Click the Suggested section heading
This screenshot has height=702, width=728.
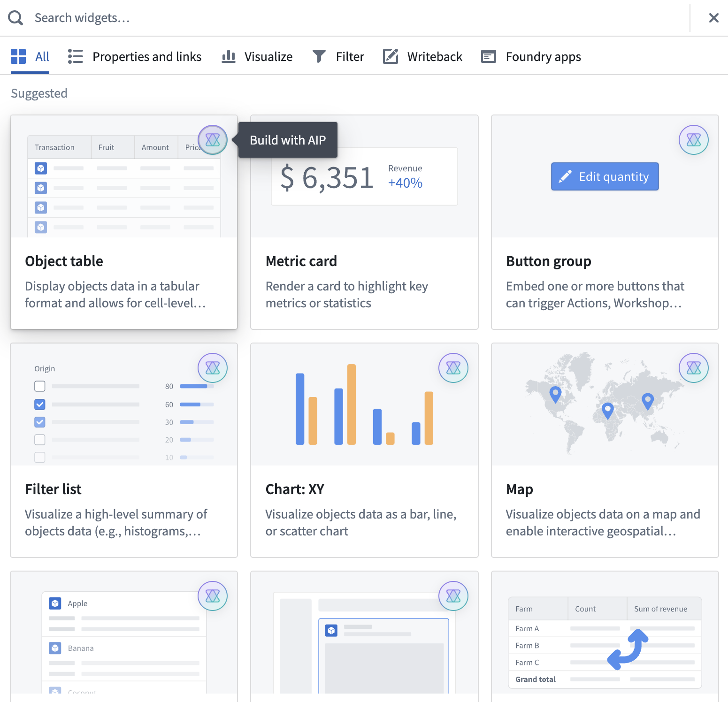click(x=39, y=93)
